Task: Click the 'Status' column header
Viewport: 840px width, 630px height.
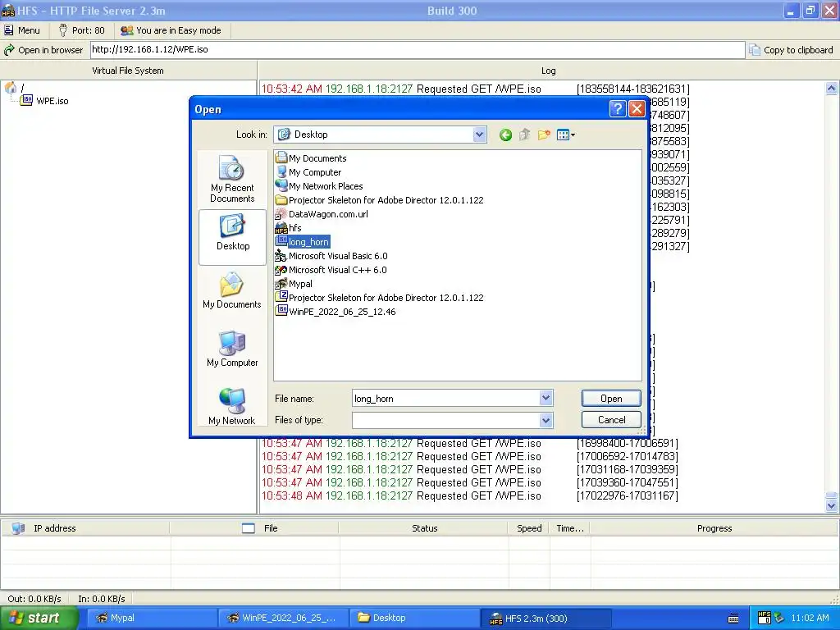Action: pos(424,528)
